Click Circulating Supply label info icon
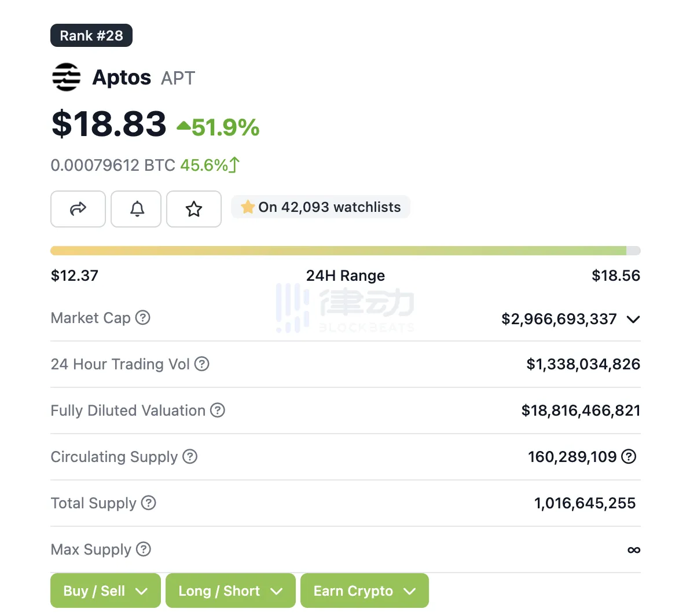 (x=190, y=456)
